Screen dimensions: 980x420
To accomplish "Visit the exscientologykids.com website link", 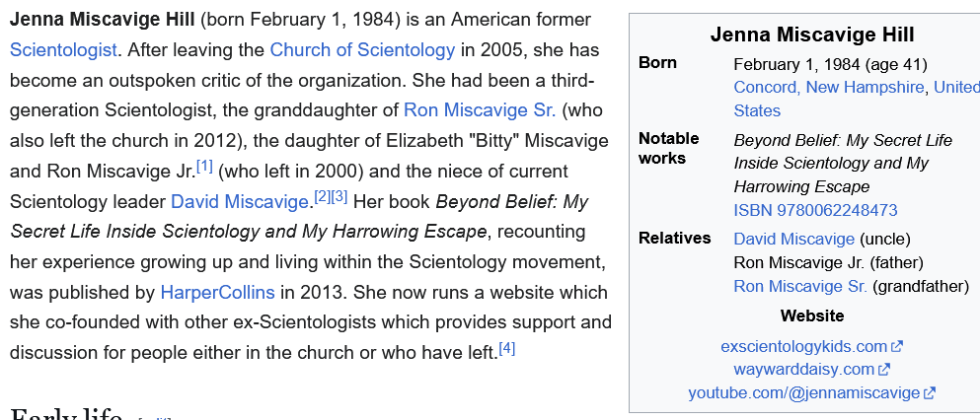I will pos(803,346).
